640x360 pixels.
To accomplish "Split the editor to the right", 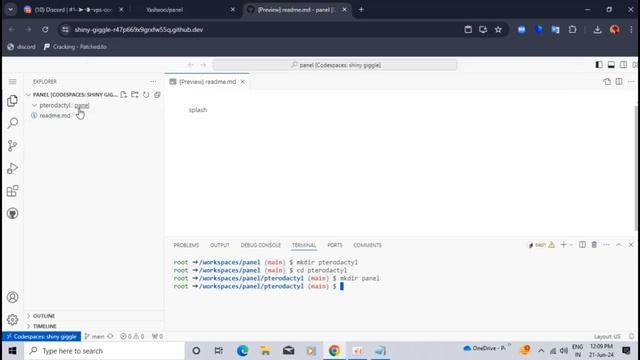I will coord(619,82).
